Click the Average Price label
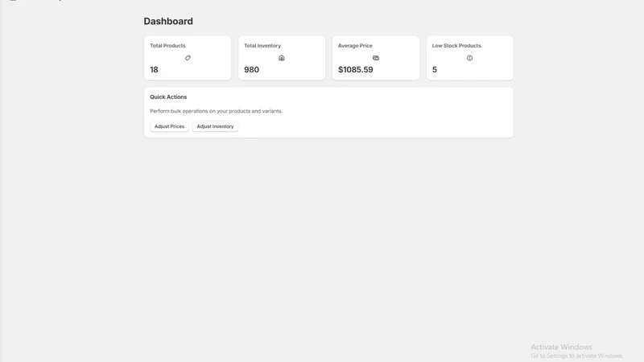Screen dimensions: 644x362 point(355,46)
